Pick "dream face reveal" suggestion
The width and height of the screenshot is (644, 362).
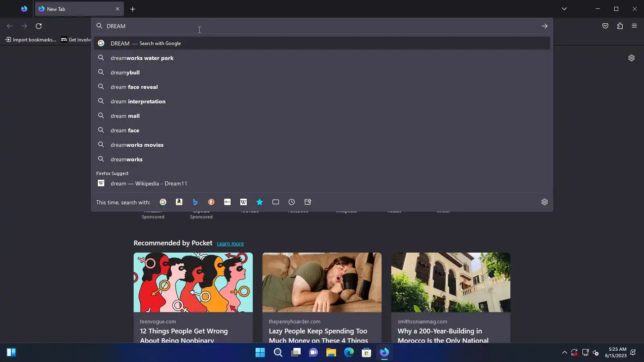coord(322,87)
